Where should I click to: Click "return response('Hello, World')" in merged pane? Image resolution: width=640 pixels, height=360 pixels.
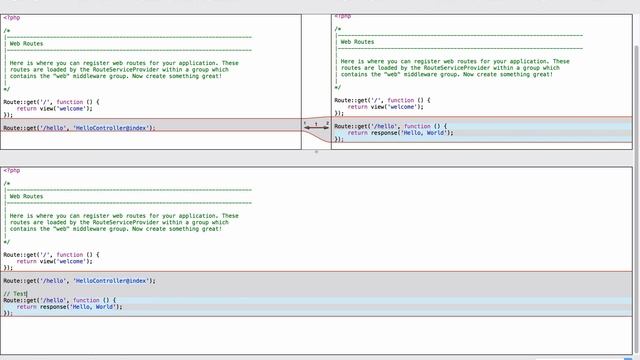pos(69,307)
